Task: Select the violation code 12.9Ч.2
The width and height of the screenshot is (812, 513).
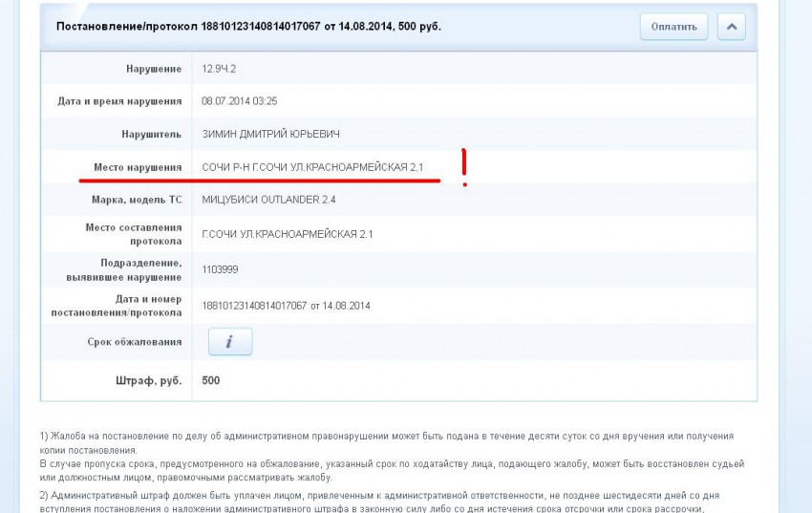Action: [x=219, y=69]
